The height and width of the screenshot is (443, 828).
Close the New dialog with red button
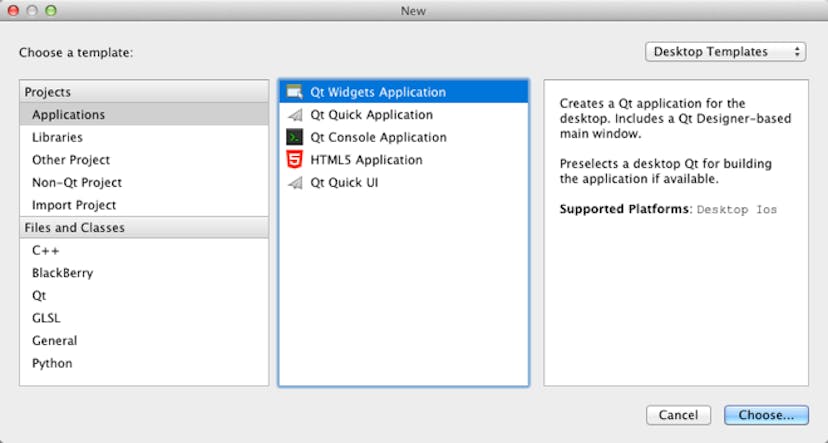[x=13, y=11]
